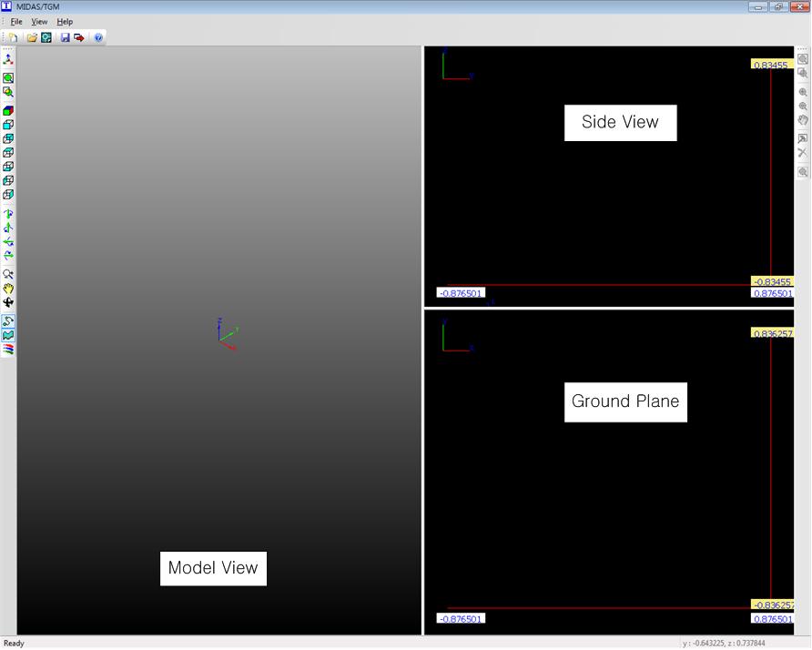Open the View menu

click(39, 21)
